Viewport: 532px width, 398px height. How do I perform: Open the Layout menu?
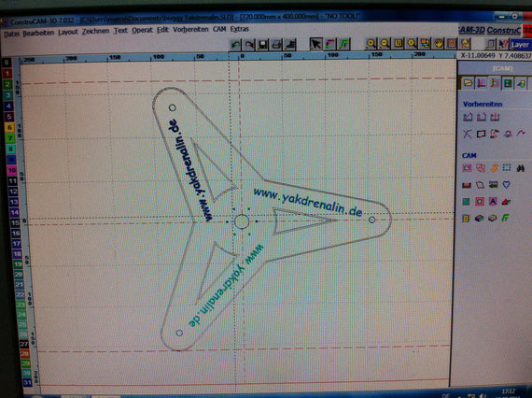coord(68,33)
